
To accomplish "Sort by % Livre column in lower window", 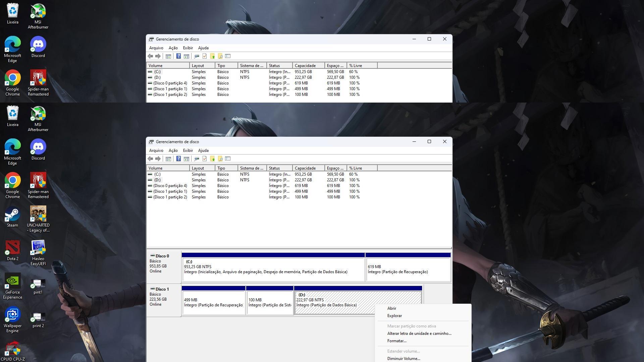I will (362, 168).
